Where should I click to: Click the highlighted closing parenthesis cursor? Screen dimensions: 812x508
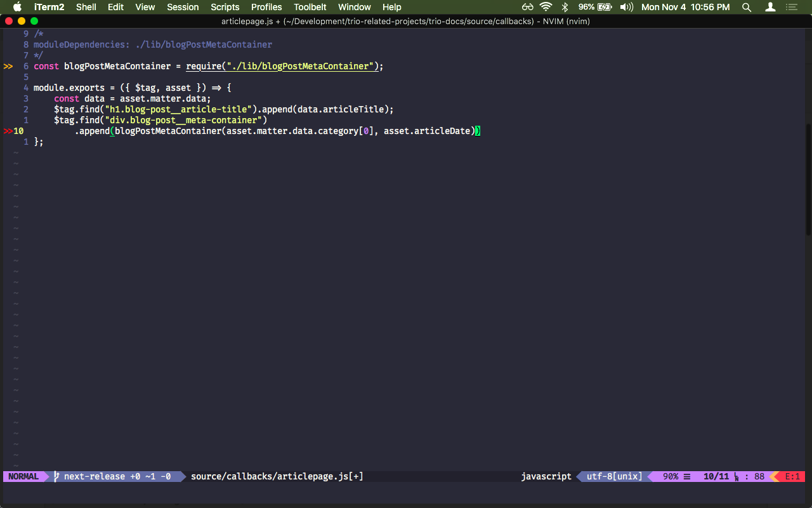pos(478,131)
